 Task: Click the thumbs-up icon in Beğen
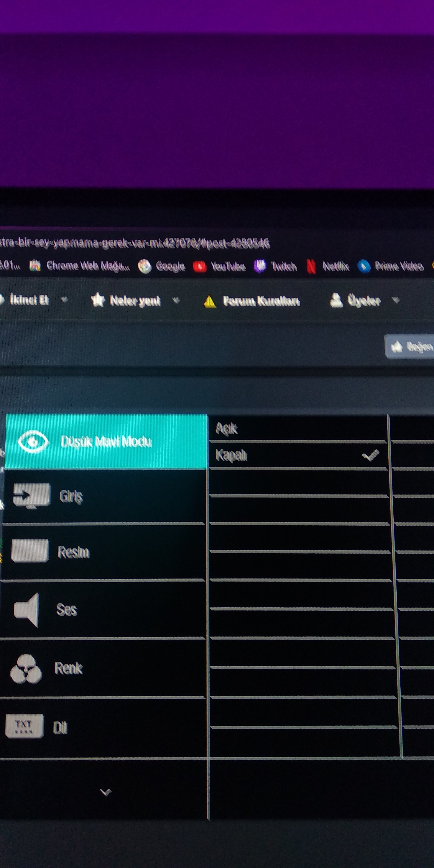tap(397, 346)
